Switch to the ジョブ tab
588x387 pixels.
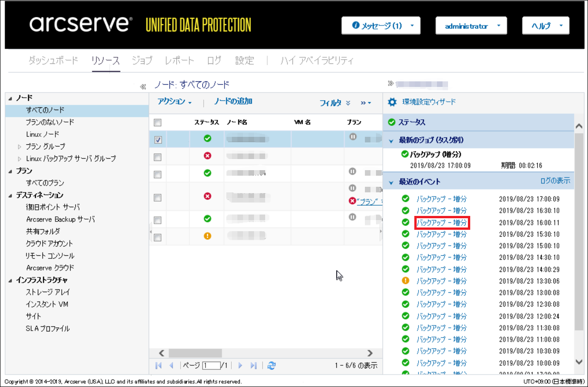pos(142,61)
